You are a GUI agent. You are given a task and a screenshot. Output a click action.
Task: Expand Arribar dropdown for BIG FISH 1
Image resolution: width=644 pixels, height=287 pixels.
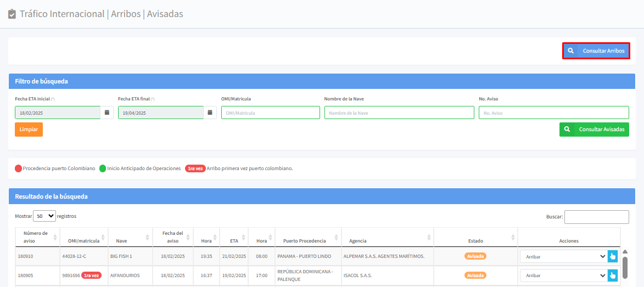563,256
